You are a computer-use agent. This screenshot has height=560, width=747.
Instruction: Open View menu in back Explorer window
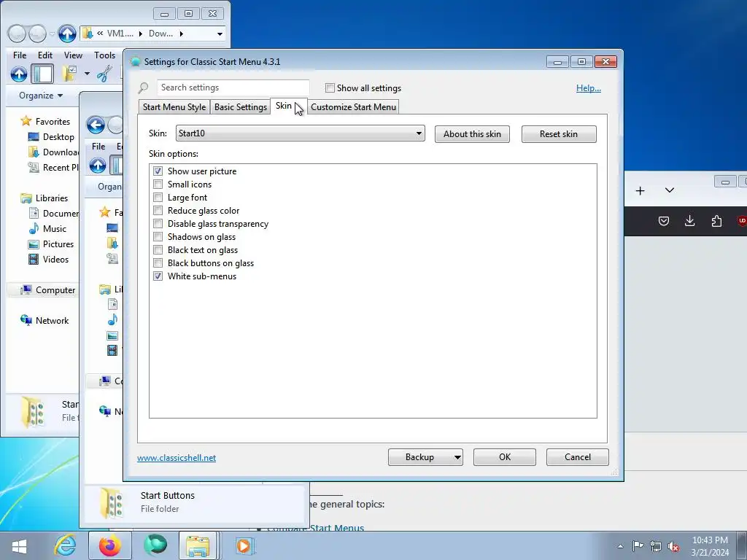(73, 55)
